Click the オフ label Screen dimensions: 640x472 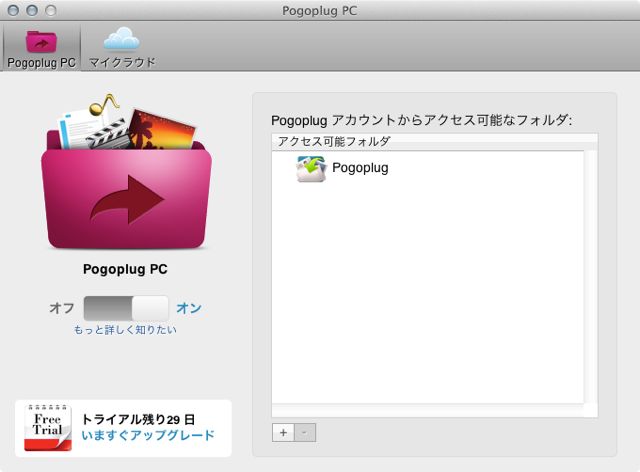(x=62, y=308)
